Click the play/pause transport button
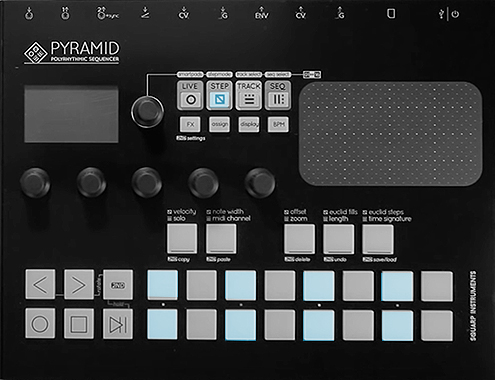The width and height of the screenshot is (495, 380). pos(118,323)
